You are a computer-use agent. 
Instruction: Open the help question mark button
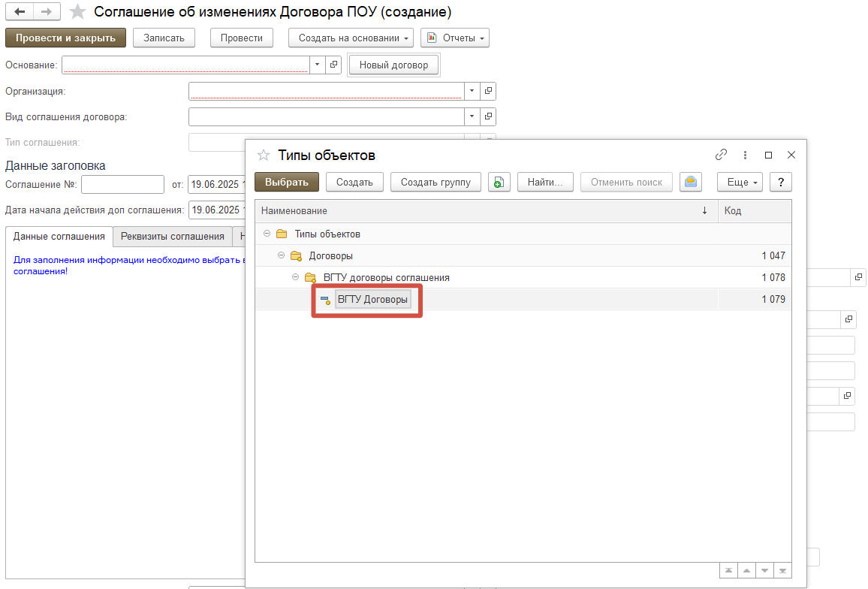tap(781, 182)
